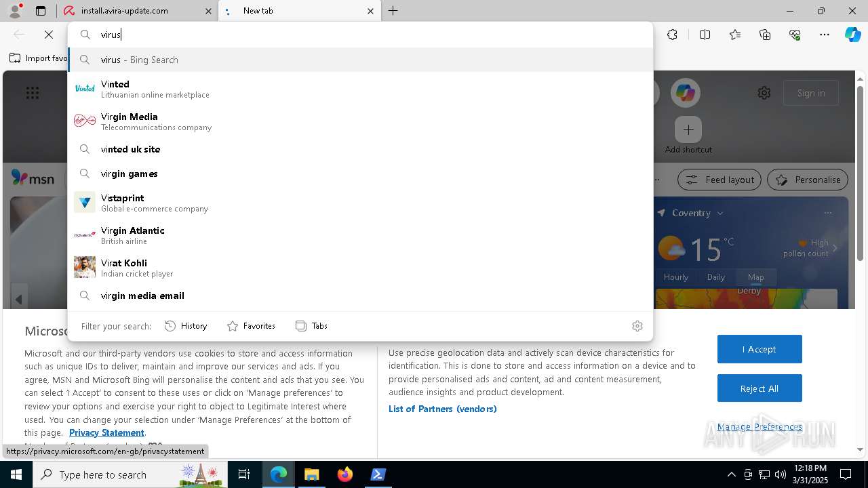The image size is (868, 488).
Task: Open page settings gear on new tab
Action: tap(764, 93)
